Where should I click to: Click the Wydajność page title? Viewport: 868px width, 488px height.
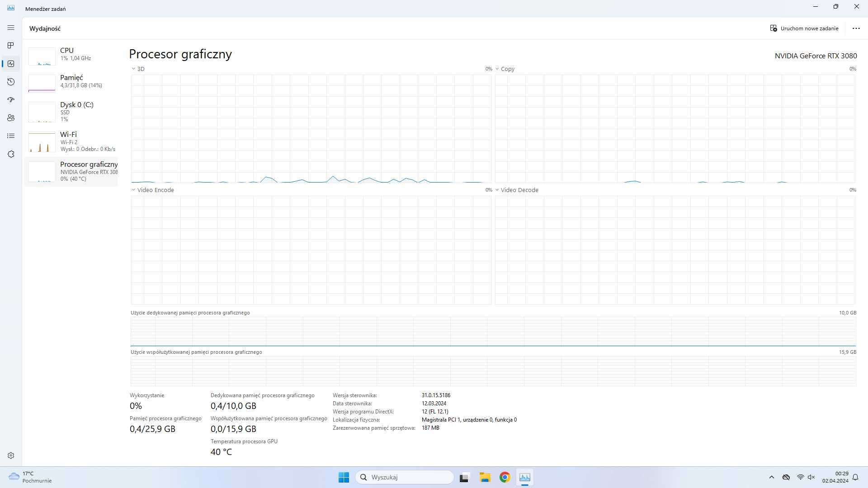pos(45,28)
